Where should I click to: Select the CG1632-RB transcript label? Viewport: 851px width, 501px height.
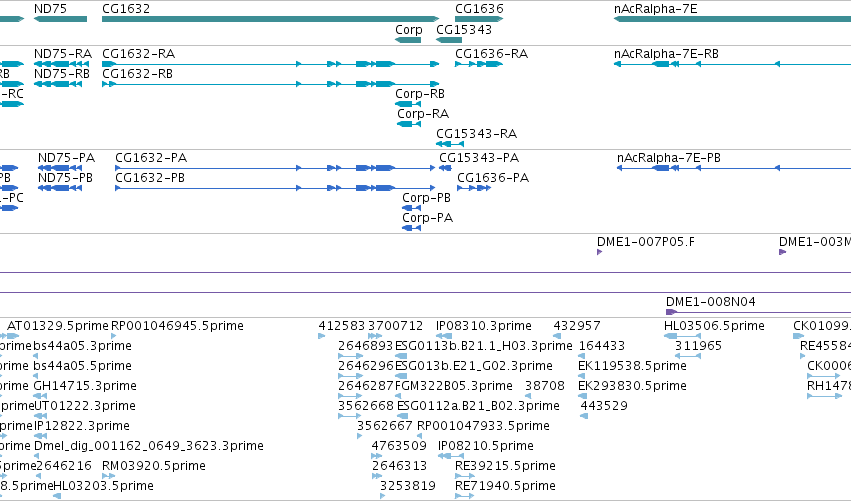(x=137, y=74)
